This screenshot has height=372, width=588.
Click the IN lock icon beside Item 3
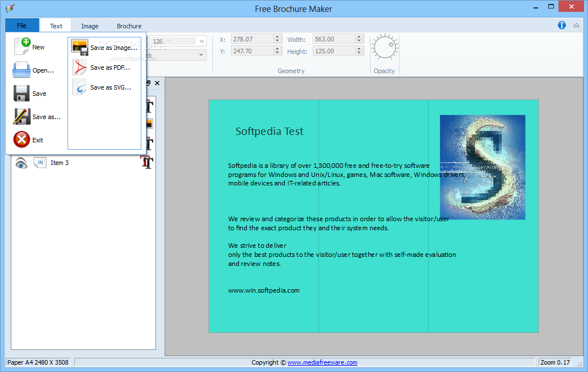(40, 163)
